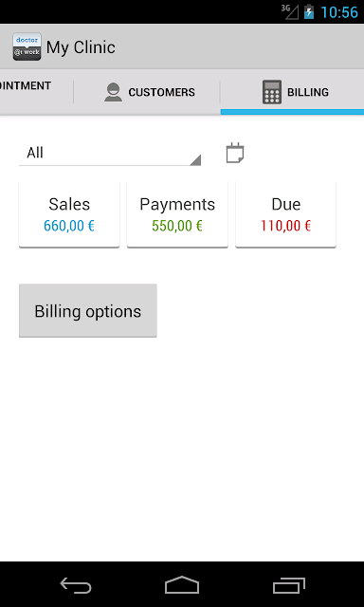Expand the All filter dropdown

(110, 154)
